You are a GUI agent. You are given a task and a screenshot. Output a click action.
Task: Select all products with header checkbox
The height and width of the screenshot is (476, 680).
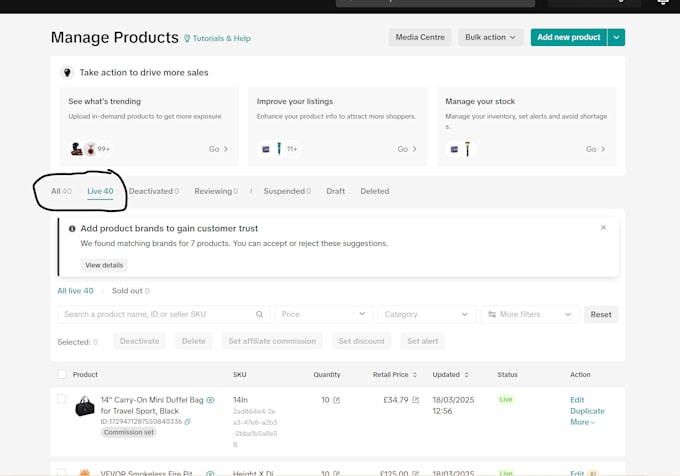[62, 374]
